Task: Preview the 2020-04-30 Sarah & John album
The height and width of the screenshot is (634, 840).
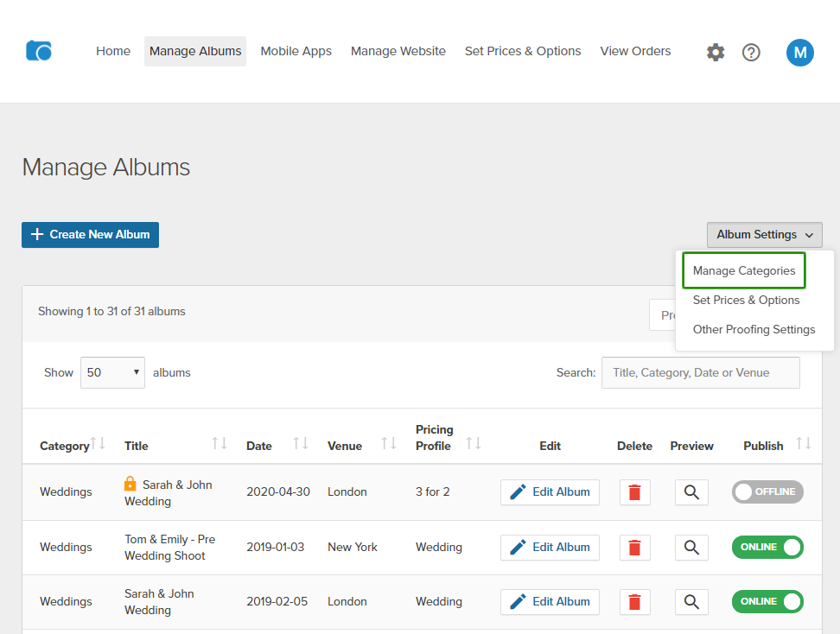Action: (x=690, y=492)
